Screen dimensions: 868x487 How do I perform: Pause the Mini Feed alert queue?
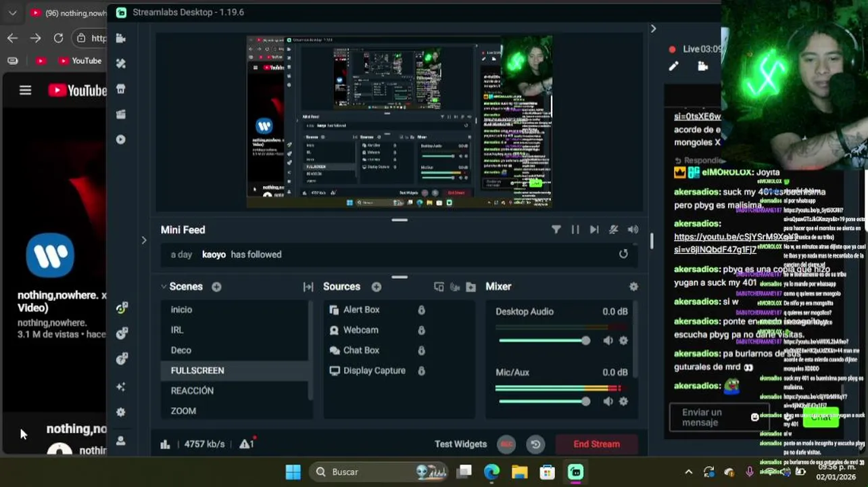click(575, 230)
